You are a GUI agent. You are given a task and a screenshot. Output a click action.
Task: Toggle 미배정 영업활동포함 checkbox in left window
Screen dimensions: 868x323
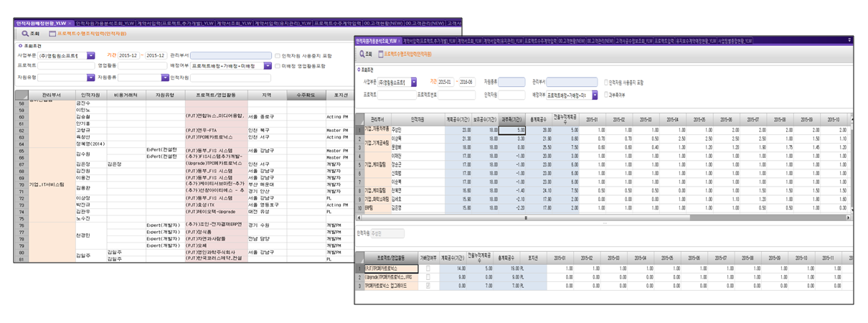click(x=278, y=65)
